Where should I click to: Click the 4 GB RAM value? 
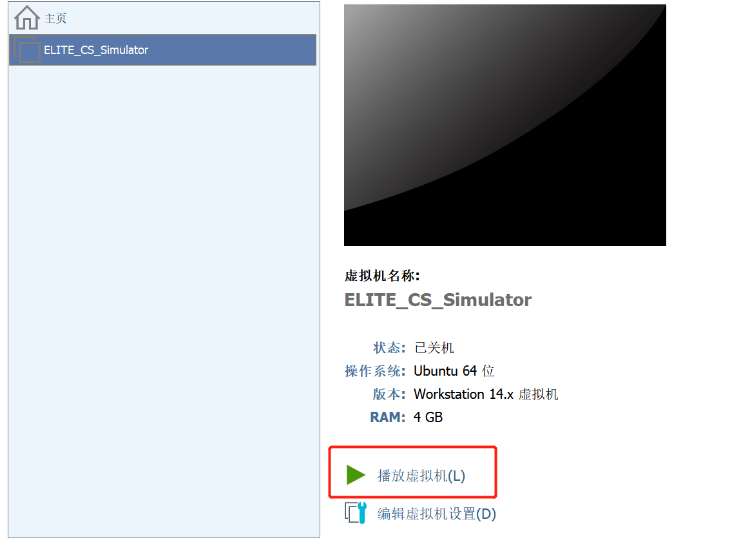[428, 417]
